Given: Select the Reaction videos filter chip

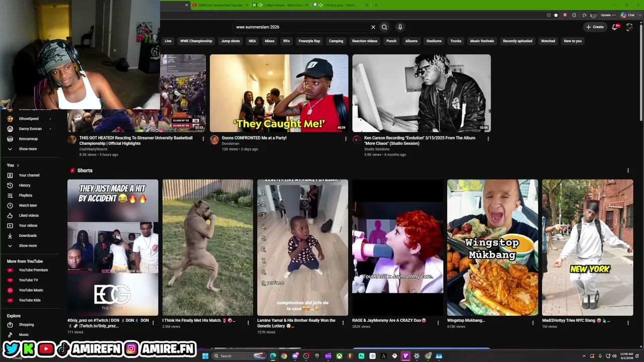Looking at the screenshot, I should pos(365,41).
